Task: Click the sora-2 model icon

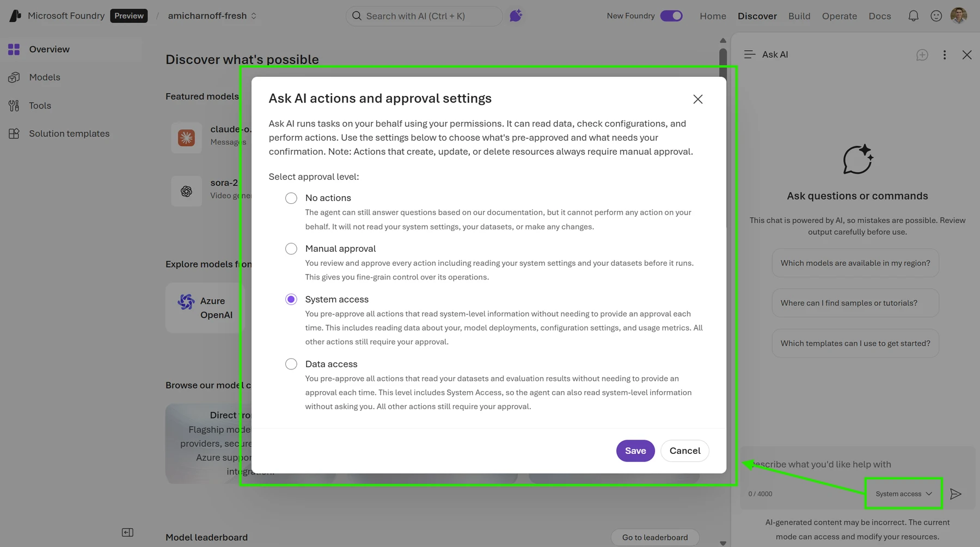Action: tap(186, 191)
